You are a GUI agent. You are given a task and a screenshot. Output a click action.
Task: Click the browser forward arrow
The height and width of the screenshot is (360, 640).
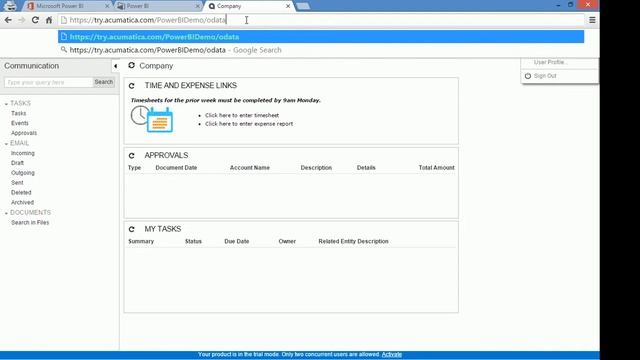point(22,20)
